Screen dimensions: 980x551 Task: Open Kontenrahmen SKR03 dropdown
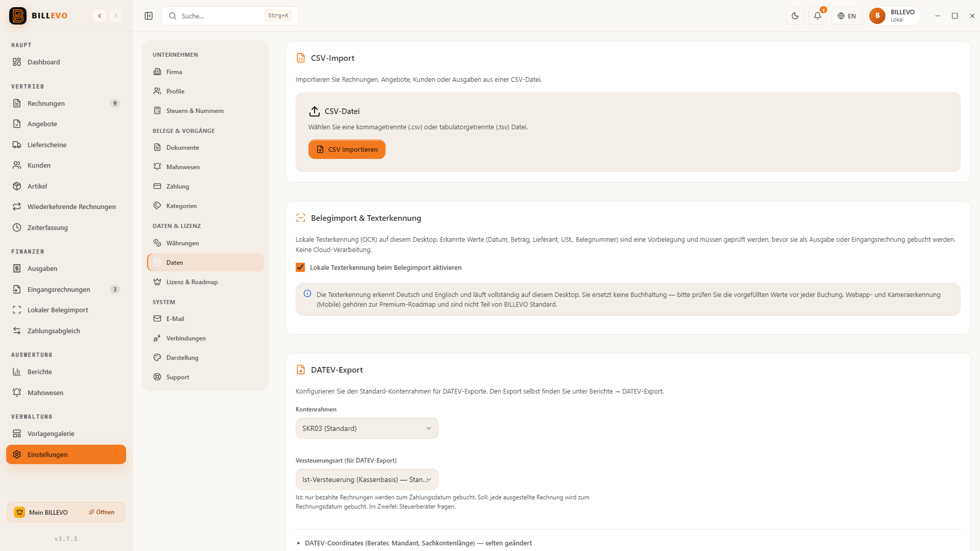(367, 428)
